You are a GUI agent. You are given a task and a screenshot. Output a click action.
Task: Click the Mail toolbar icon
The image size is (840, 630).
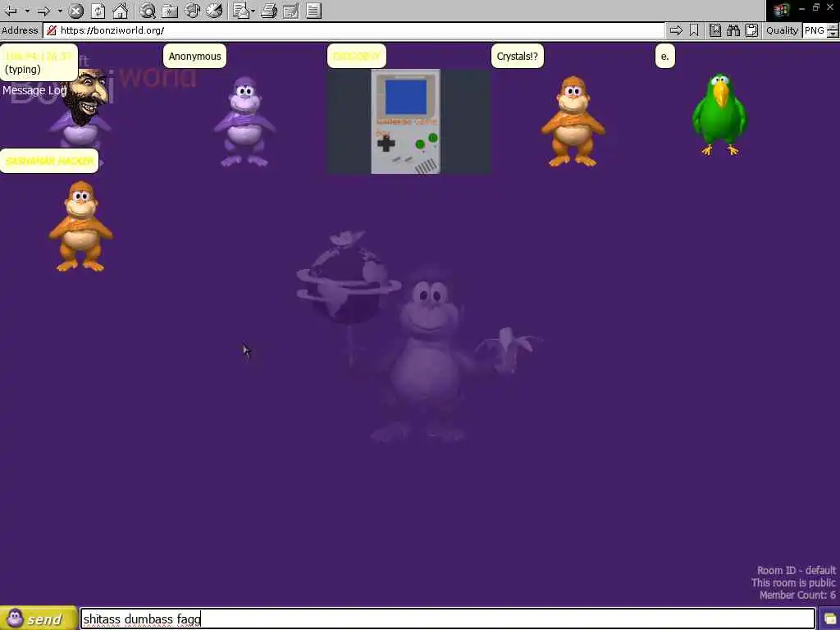pyautogui.click(x=242, y=10)
